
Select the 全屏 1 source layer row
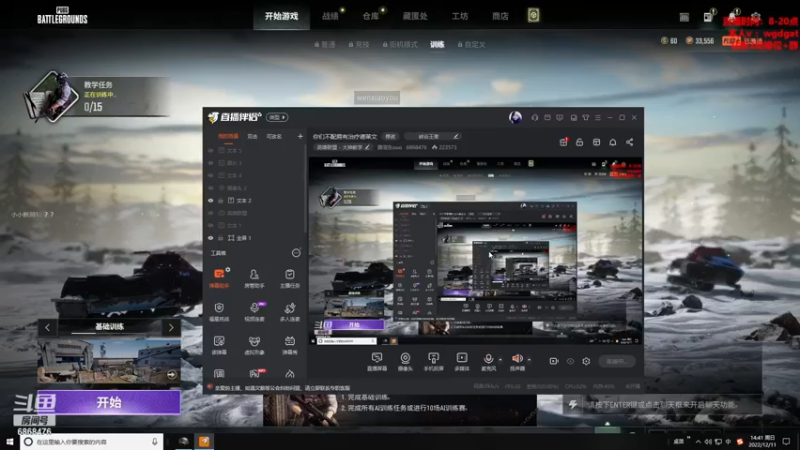click(x=256, y=238)
